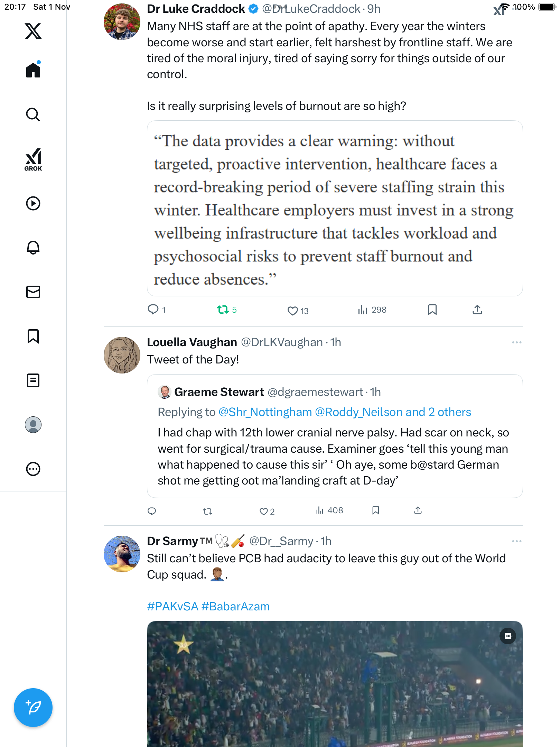
Task: Open the video tab play icon
Action: (33, 203)
